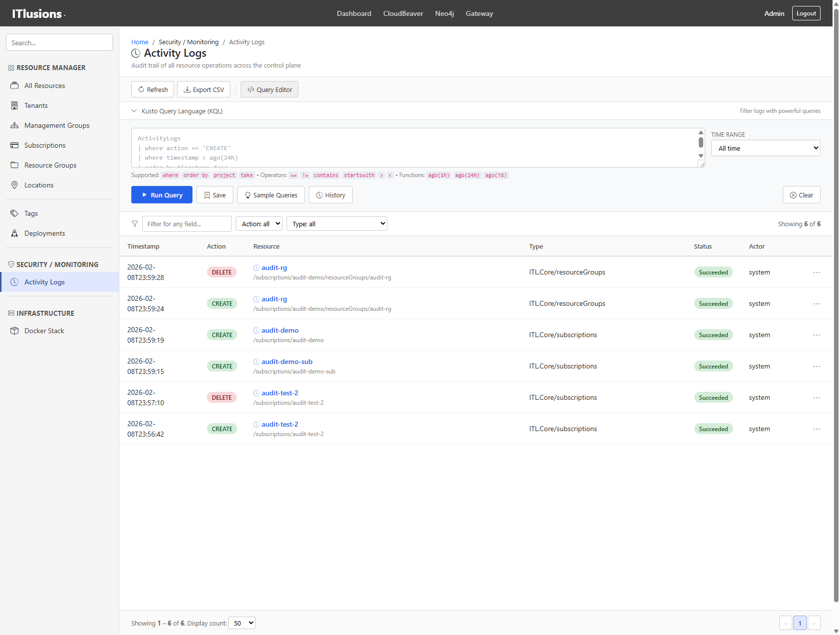Open the Tenants section in sidebar
Image resolution: width=840 pixels, height=635 pixels.
tap(36, 105)
